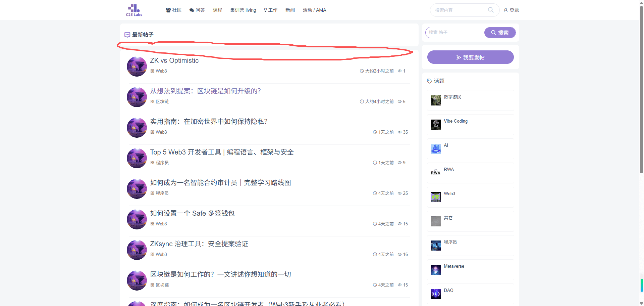Click the purple 搜索 search button
The width and height of the screenshot is (644, 306).
(x=499, y=33)
